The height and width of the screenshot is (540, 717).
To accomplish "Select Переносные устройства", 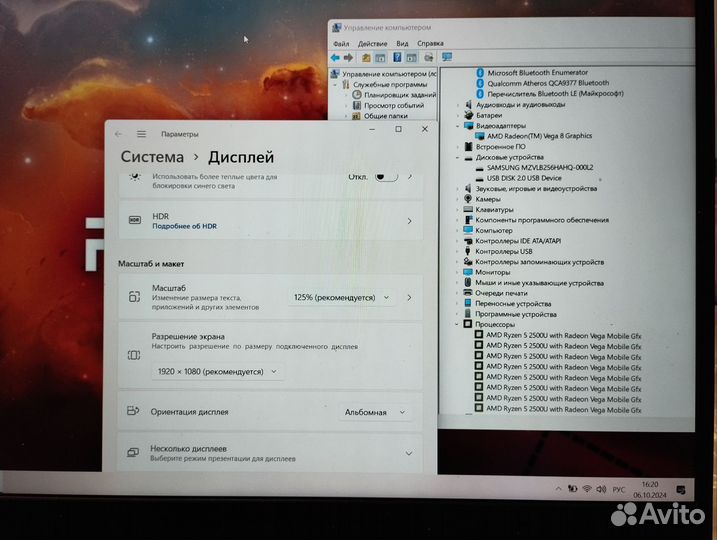I will click(513, 304).
